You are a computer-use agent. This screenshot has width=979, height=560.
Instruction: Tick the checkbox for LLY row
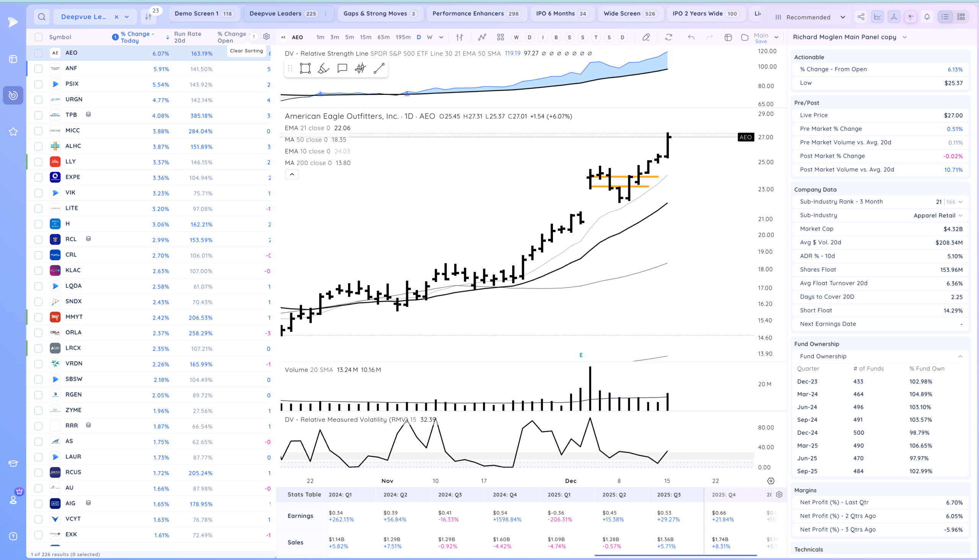tap(39, 162)
